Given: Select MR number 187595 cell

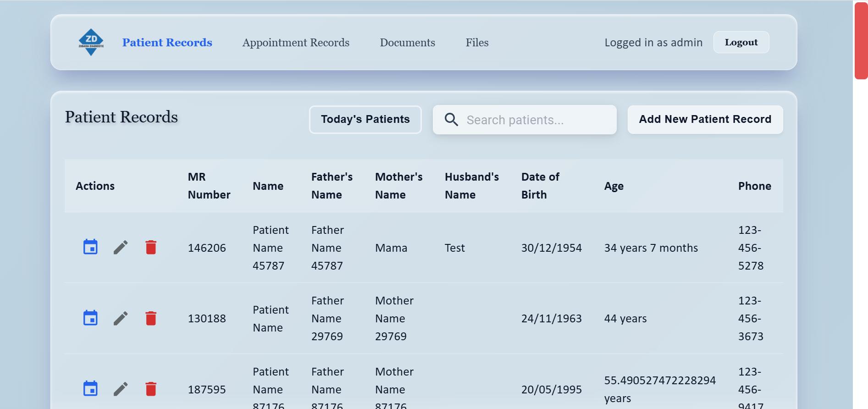Looking at the screenshot, I should point(207,389).
